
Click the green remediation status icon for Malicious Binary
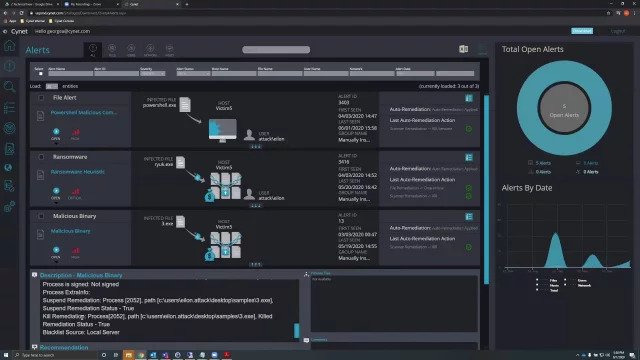click(469, 247)
